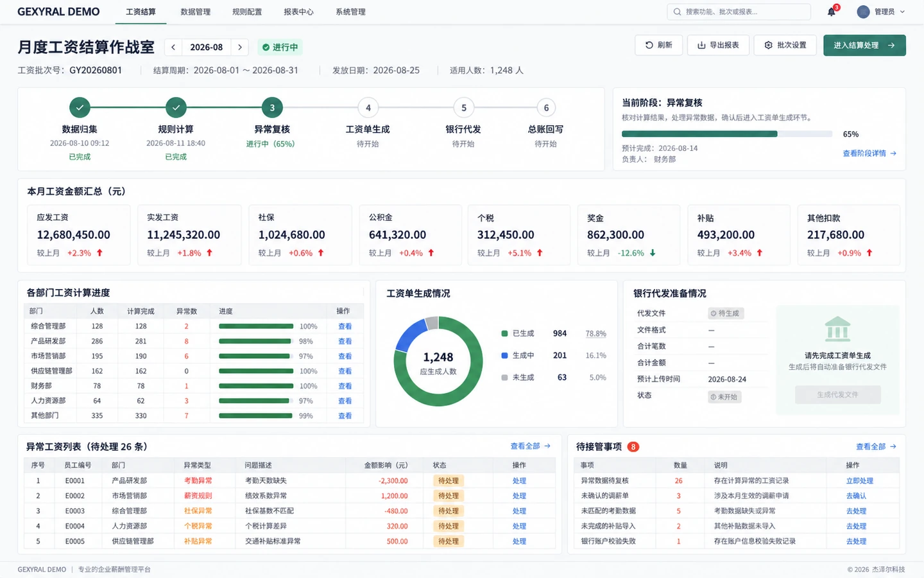924x578 pixels.
Task: Click the 奖金 downward trend arrow
Action: 653,253
